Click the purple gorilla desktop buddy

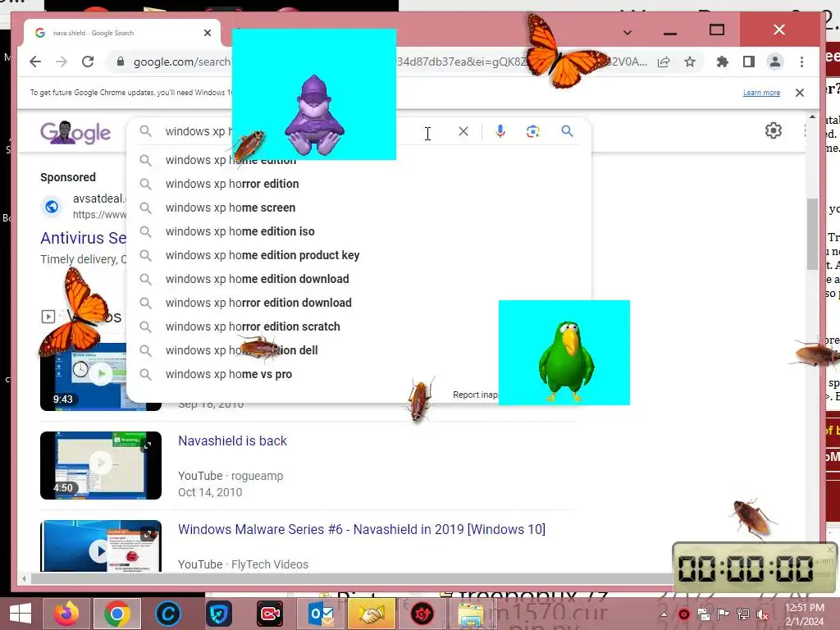[314, 115]
